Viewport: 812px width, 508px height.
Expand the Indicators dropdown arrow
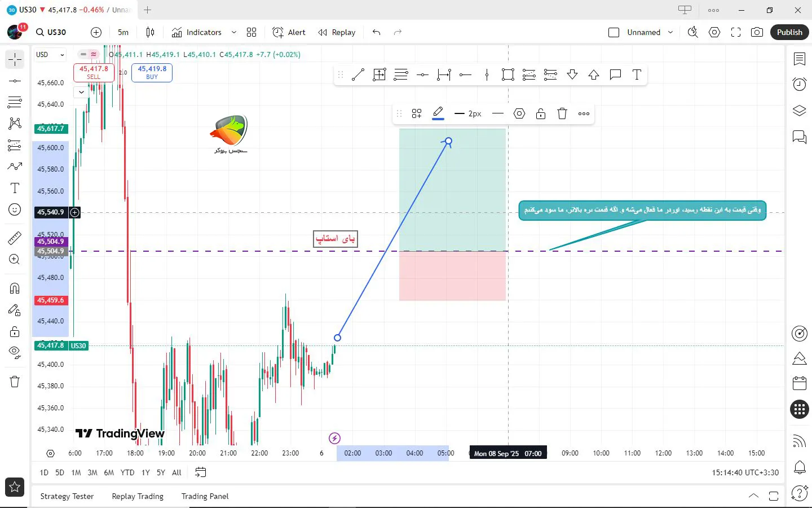tap(233, 32)
